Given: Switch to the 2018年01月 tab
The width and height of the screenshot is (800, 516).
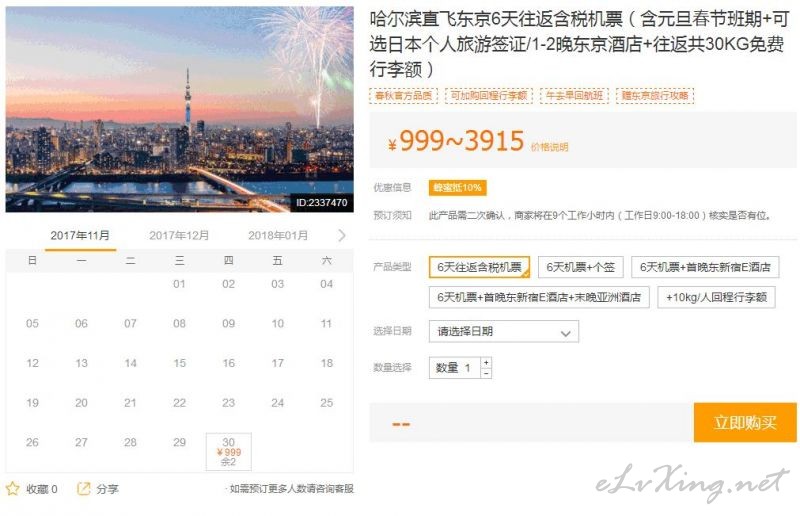Looking at the screenshot, I should [278, 235].
